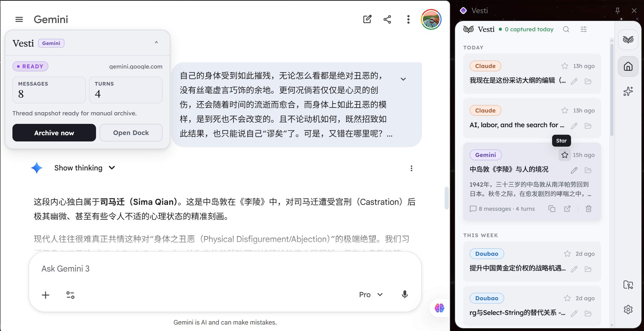Delete the 中岛敦《李陵》 conversation
This screenshot has width=644, height=331.
(589, 209)
